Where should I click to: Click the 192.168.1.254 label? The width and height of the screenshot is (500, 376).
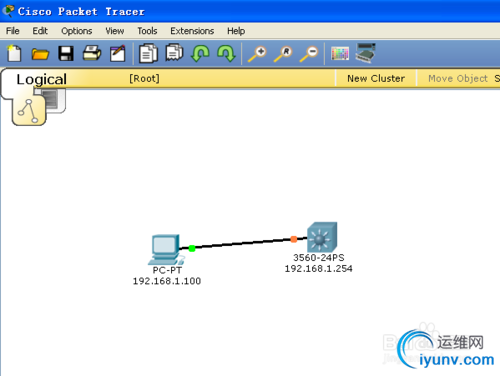pos(318,269)
